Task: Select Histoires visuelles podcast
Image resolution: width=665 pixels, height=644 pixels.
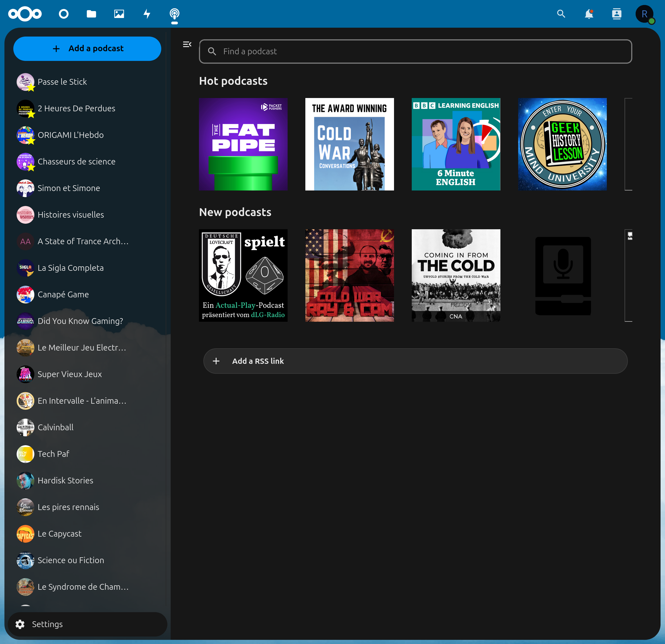Action: [87, 215]
